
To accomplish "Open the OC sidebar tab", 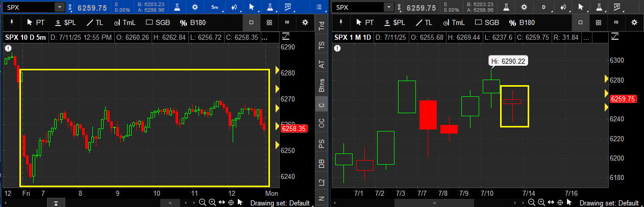I will (x=321, y=123).
